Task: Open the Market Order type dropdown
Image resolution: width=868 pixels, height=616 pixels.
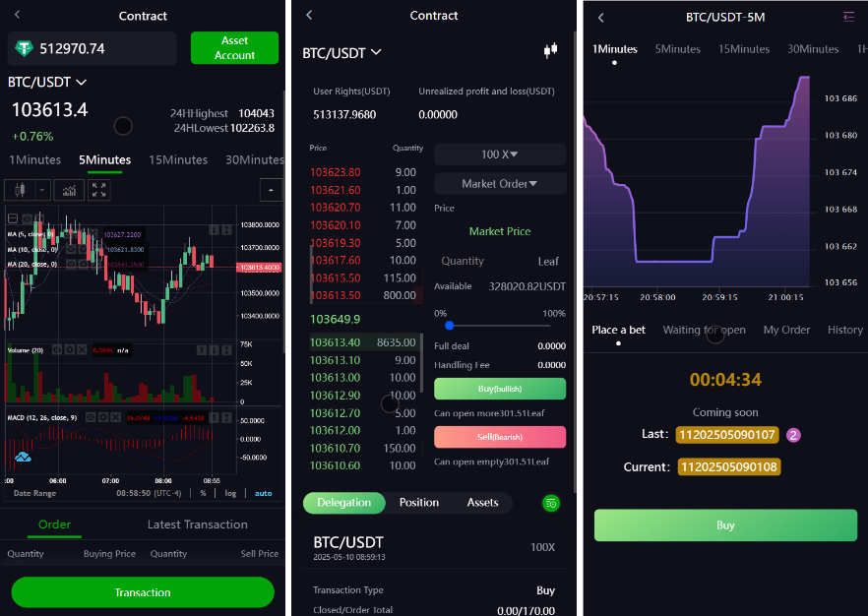Action: pyautogui.click(x=500, y=184)
